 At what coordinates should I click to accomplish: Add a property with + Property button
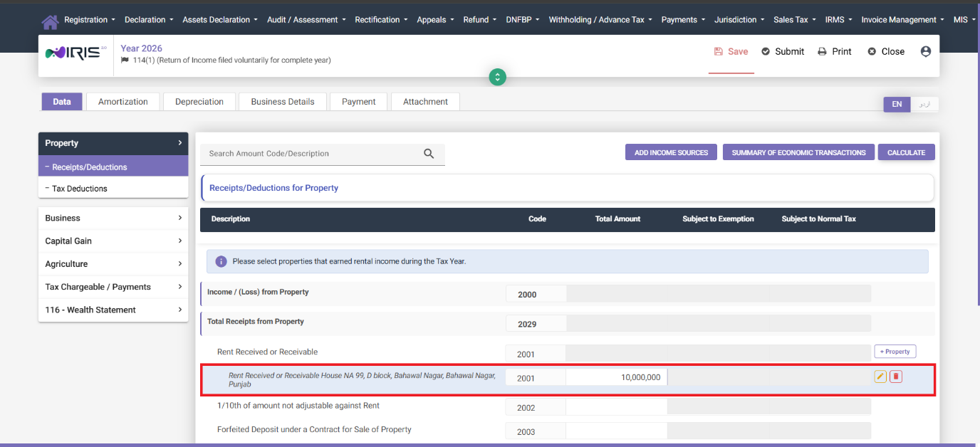[895, 352]
